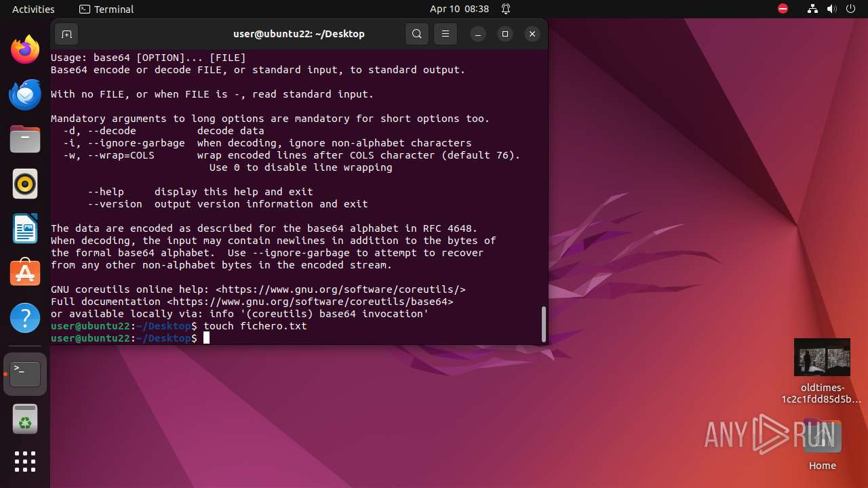Image resolution: width=868 pixels, height=488 pixels.
Task: Toggle the do-not-disturb notification bell icon
Action: pos(506,9)
